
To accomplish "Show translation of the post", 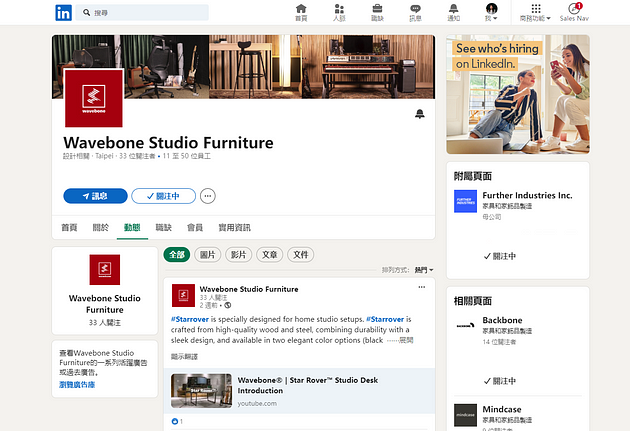I will coord(184,357).
